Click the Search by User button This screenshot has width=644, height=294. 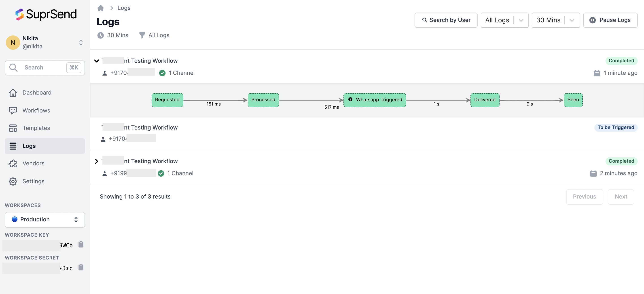tap(446, 20)
